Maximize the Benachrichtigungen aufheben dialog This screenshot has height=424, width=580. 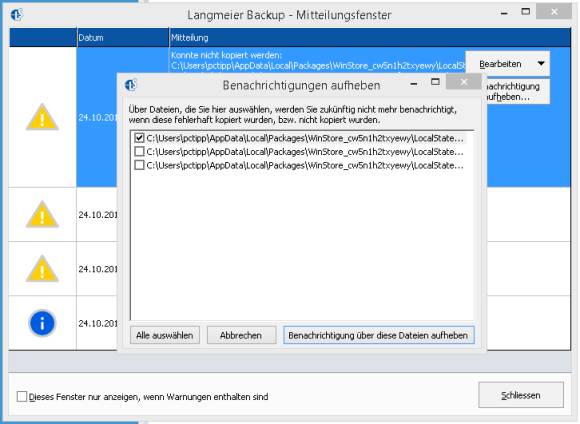pyautogui.click(x=435, y=82)
